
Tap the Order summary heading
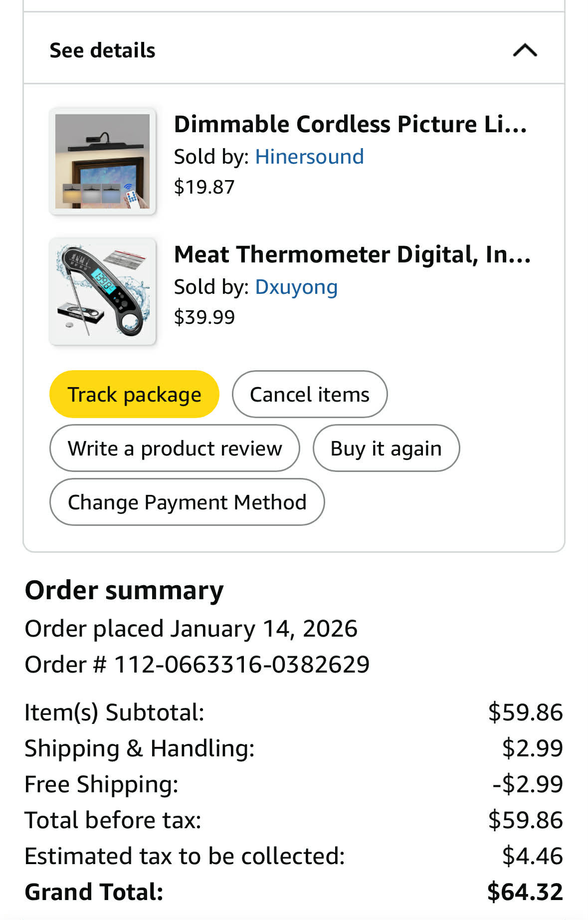(124, 590)
